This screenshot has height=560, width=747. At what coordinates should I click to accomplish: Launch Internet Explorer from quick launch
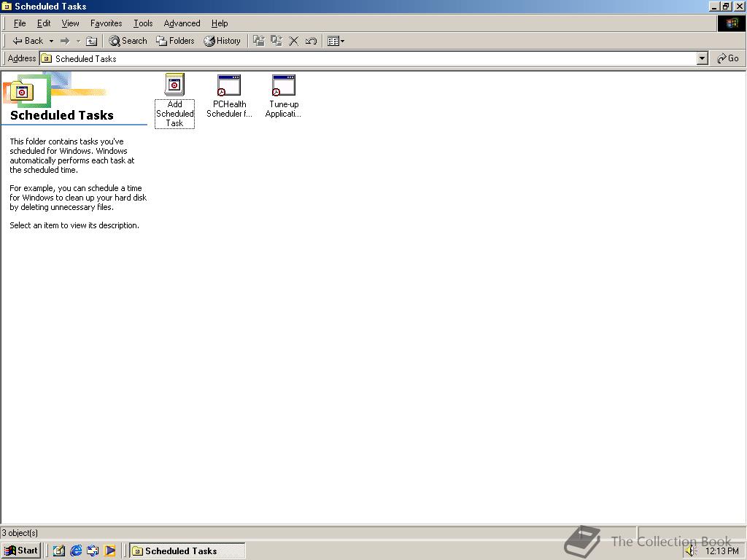pos(76,551)
